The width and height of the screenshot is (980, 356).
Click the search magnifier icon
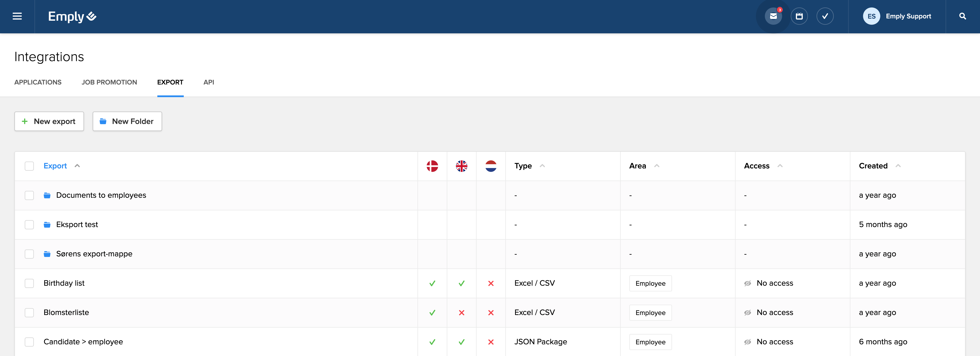tap(963, 16)
